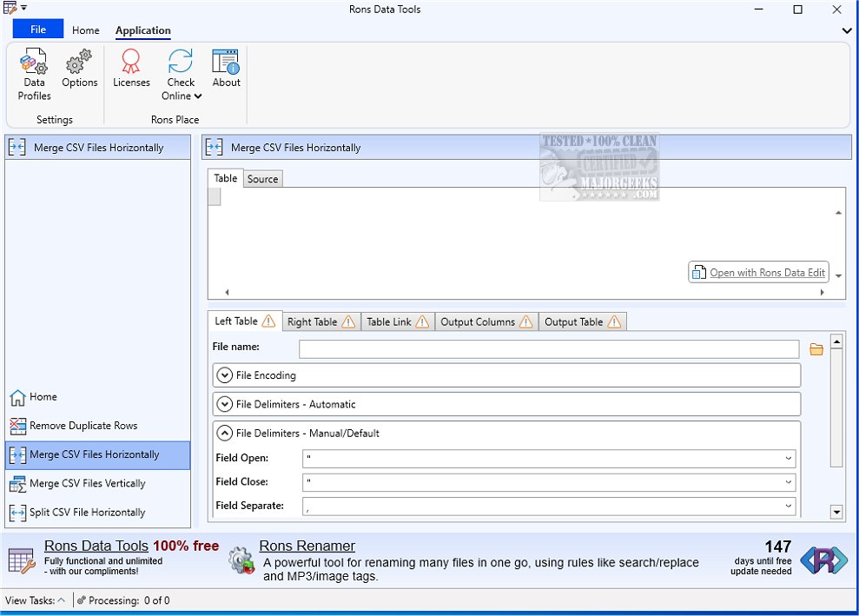Viewport: 859px width, 616px height.
Task: Open the File menu
Action: click(x=38, y=29)
